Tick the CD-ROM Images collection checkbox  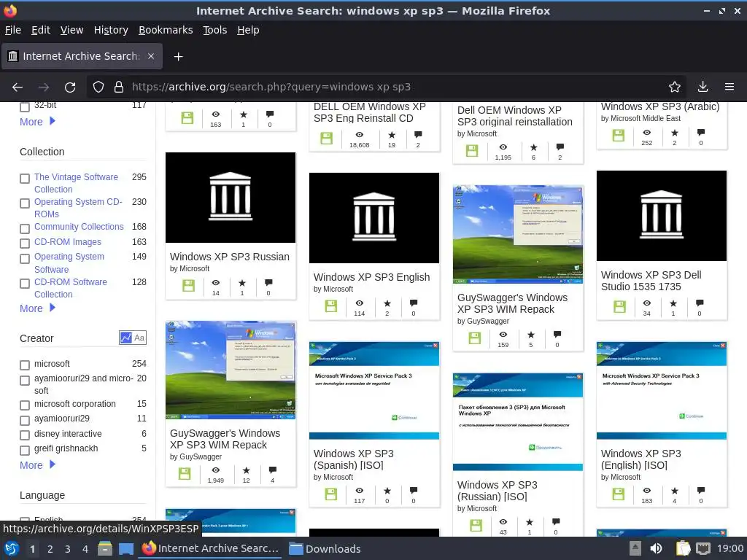[x=25, y=244]
